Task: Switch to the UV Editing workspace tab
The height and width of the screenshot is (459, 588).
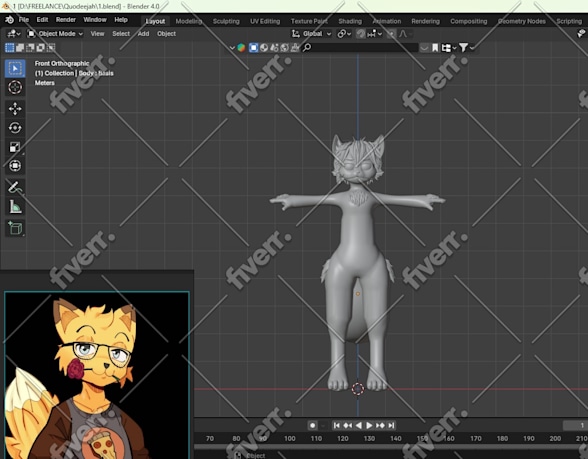Action: click(265, 21)
